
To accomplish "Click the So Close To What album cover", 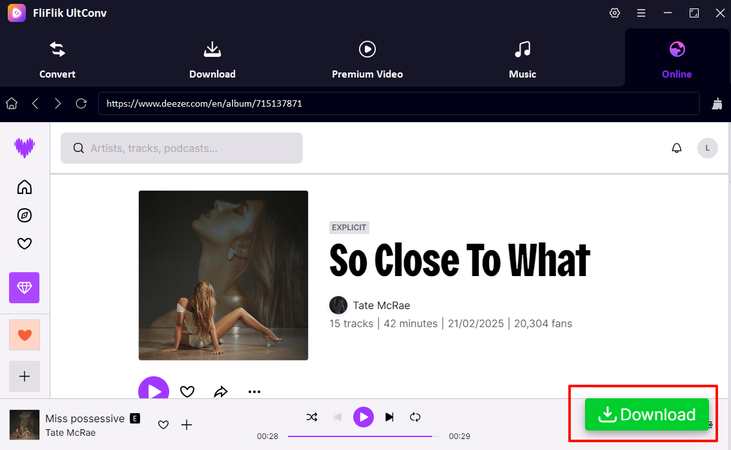I will pos(223,275).
